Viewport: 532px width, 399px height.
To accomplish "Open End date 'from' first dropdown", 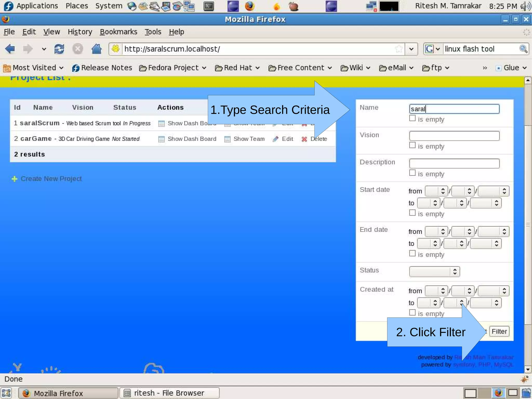I will click(x=436, y=232).
